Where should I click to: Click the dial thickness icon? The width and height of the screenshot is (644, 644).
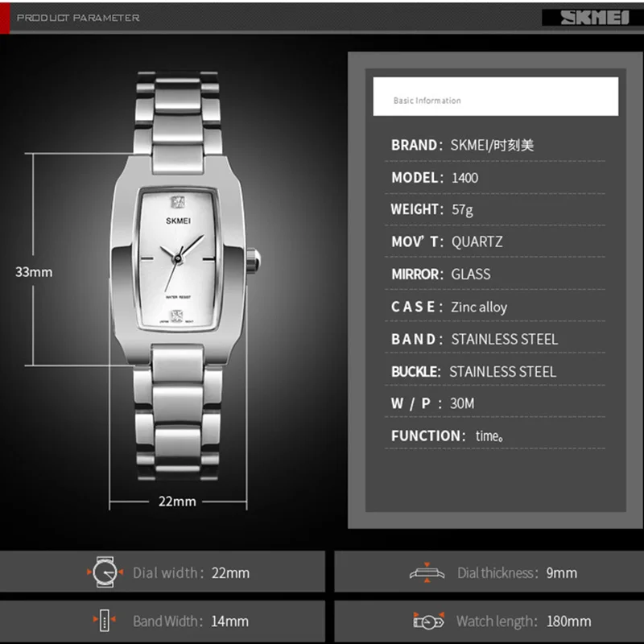coord(427,572)
